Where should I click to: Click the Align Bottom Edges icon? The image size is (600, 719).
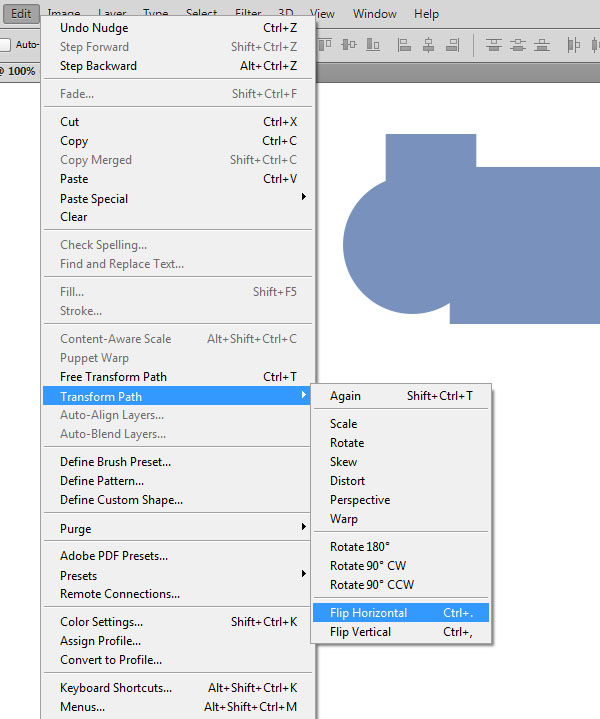(x=373, y=44)
